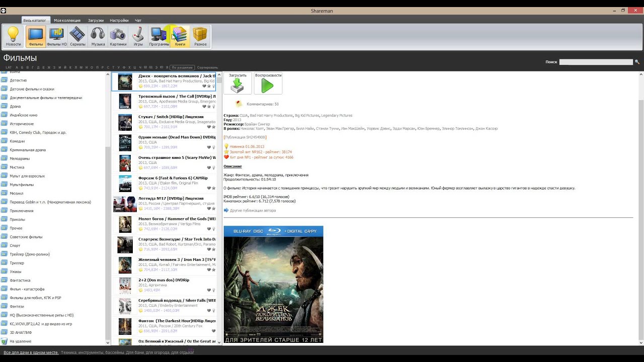Open the Настройки tab
644x362 pixels.
(119, 21)
